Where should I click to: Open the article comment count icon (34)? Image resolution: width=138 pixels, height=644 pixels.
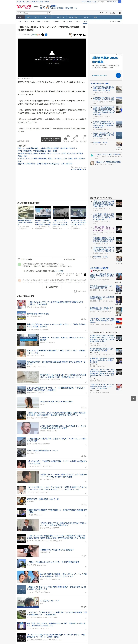[x=33, y=35]
